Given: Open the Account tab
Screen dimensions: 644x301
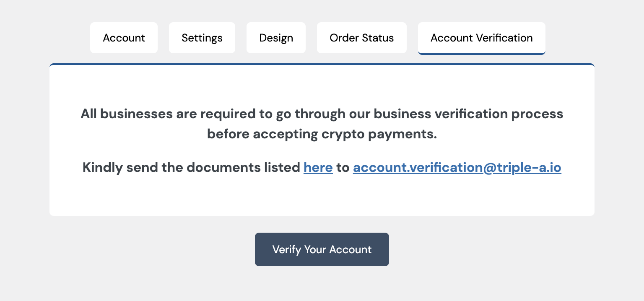Looking at the screenshot, I should point(124,38).
